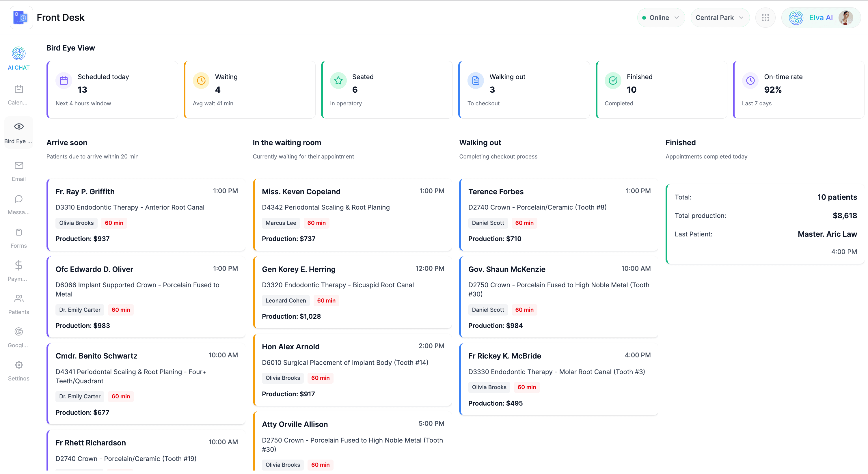Select the Bird Eye View sidebar icon
Image resolution: width=868 pixels, height=474 pixels.
[18, 131]
